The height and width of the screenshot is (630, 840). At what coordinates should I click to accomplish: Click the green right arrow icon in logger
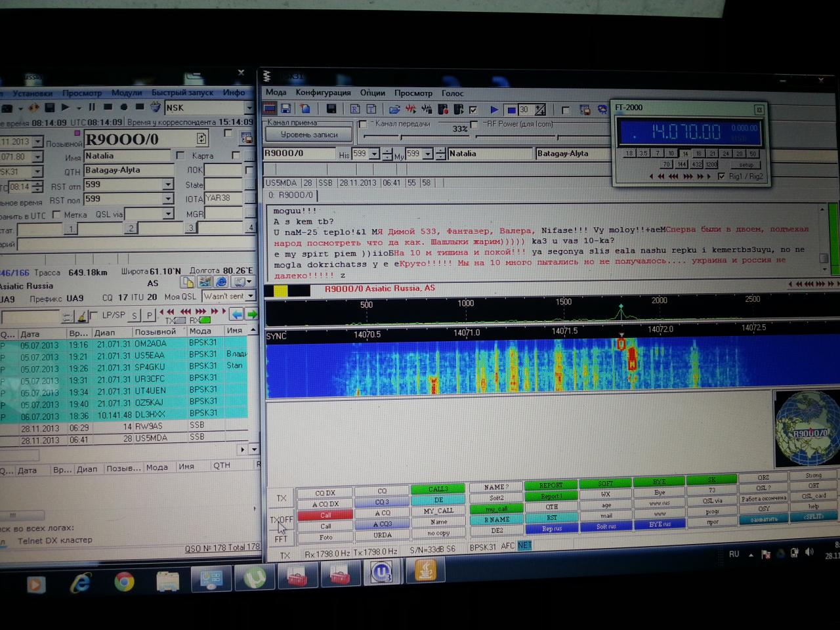[x=252, y=315]
